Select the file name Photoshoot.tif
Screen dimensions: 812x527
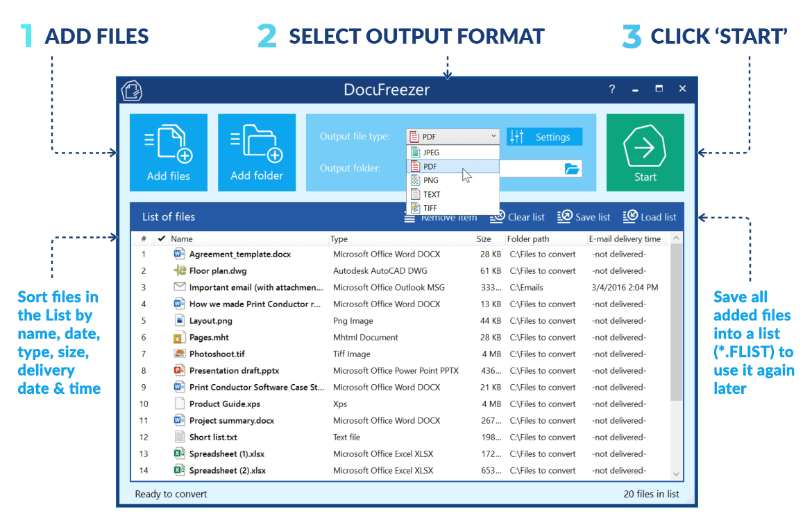217,354
